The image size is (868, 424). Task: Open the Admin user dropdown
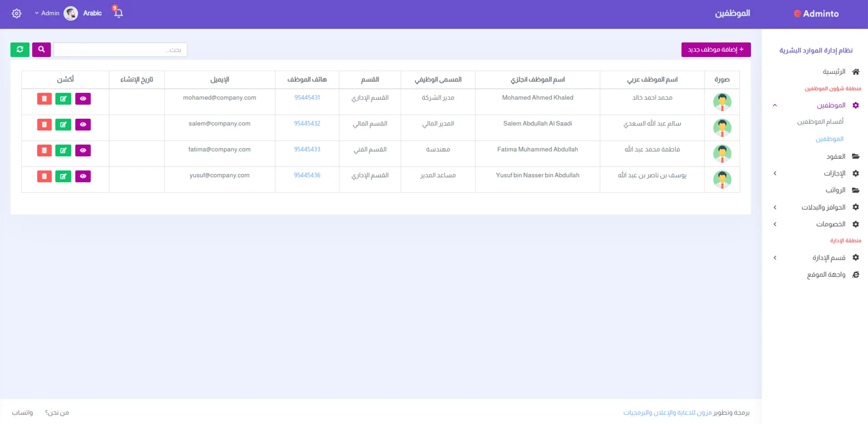(48, 13)
